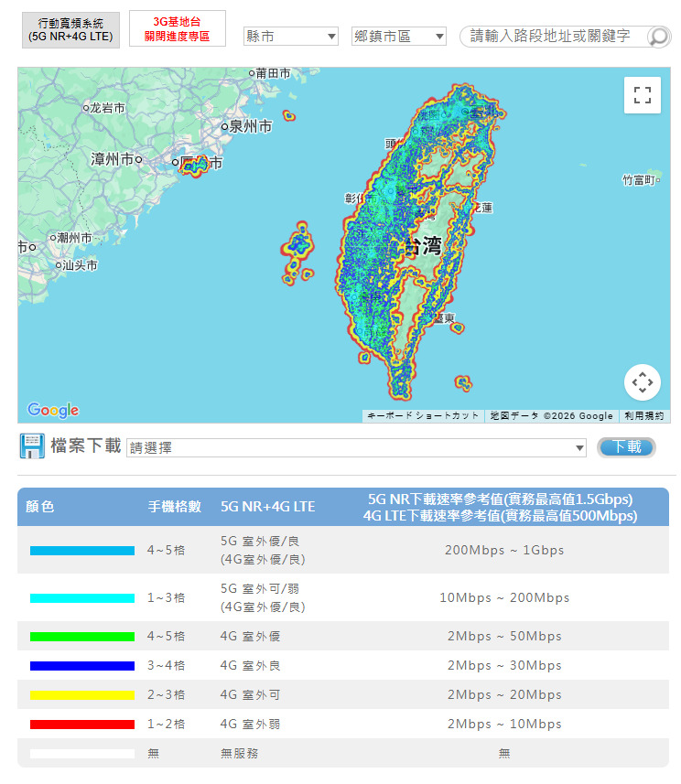
Task: Click the 汕头市 label on the map
Action: [x=80, y=265]
